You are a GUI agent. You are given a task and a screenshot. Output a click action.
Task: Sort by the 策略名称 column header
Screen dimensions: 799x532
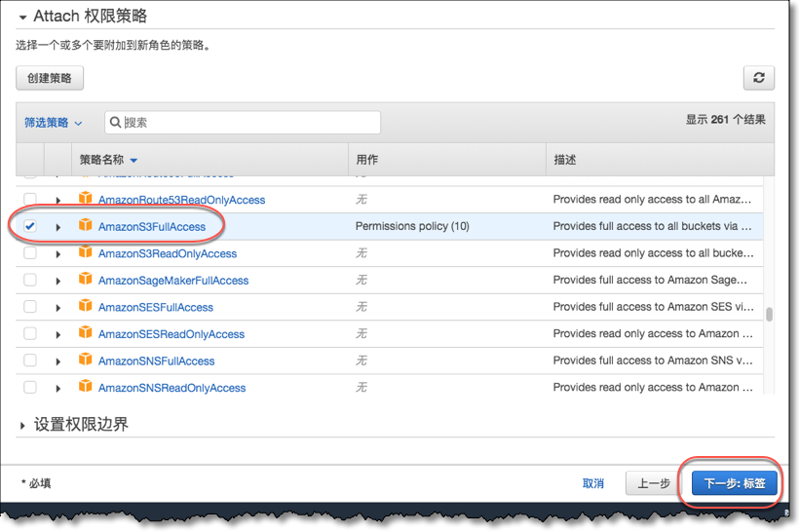pyautogui.click(x=108, y=160)
